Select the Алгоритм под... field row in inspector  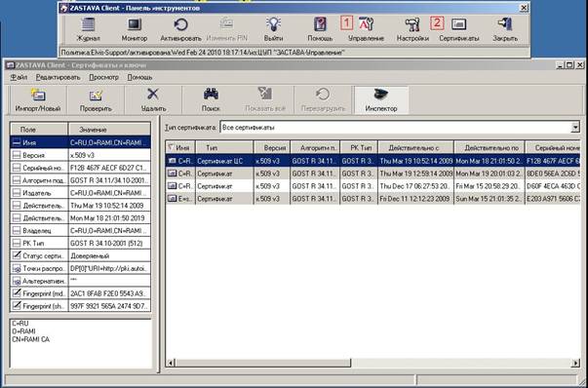click(80, 180)
